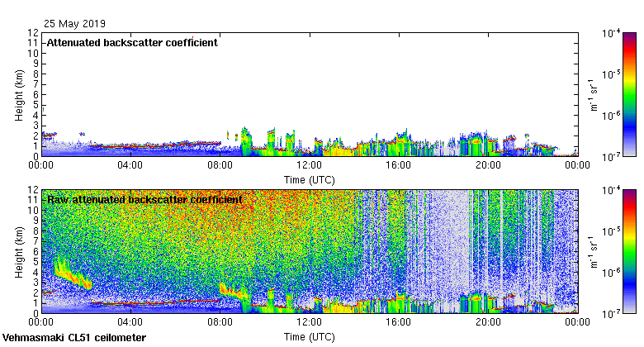Screen dimensions: 644x347
Task: Click the 'Vehmasmaki CL51 ceilometer' caption
Action: point(74,338)
